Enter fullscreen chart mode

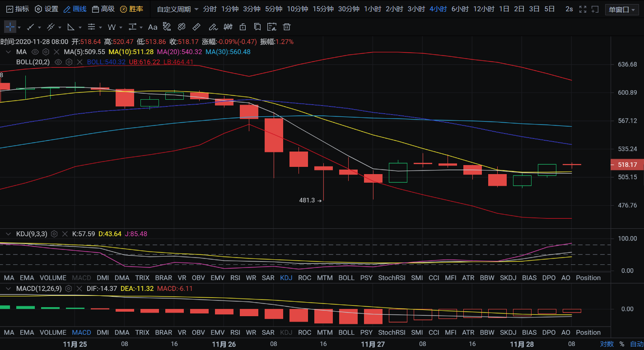click(583, 9)
